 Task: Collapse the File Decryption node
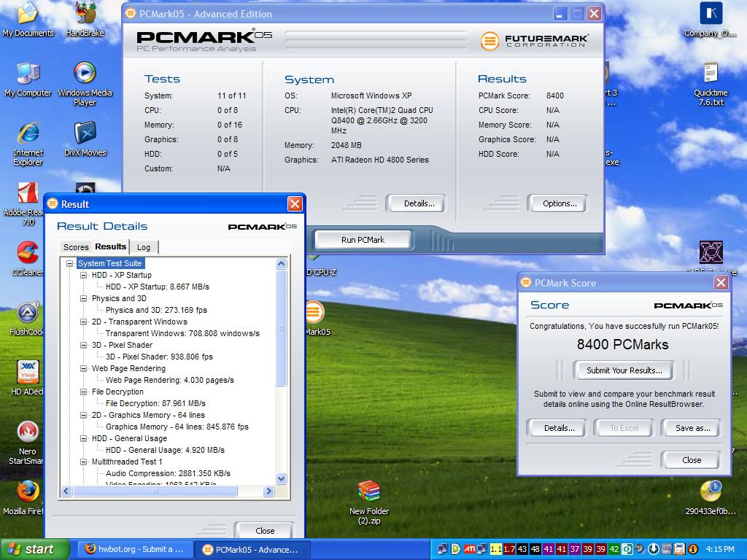coord(83,392)
